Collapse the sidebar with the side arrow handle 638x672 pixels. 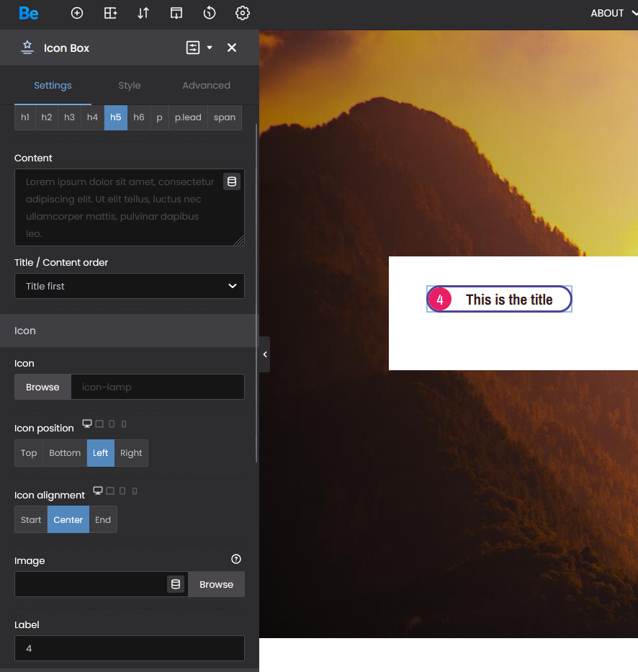coord(264,354)
